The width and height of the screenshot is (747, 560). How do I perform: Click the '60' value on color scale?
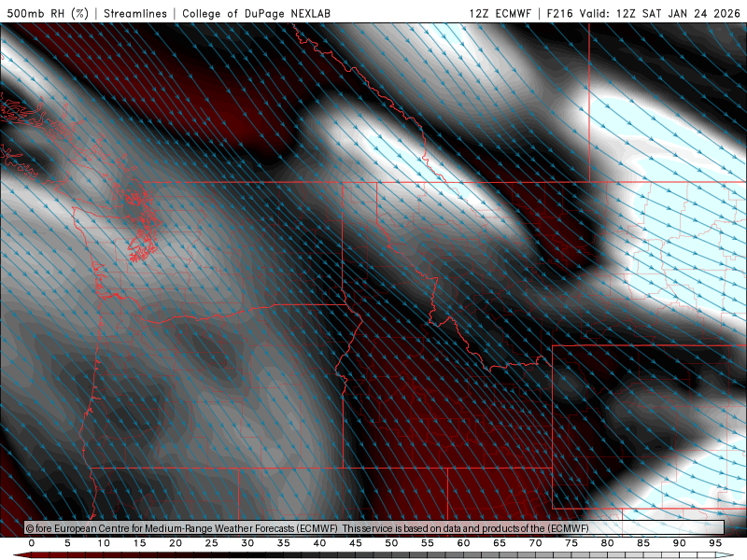(463, 543)
